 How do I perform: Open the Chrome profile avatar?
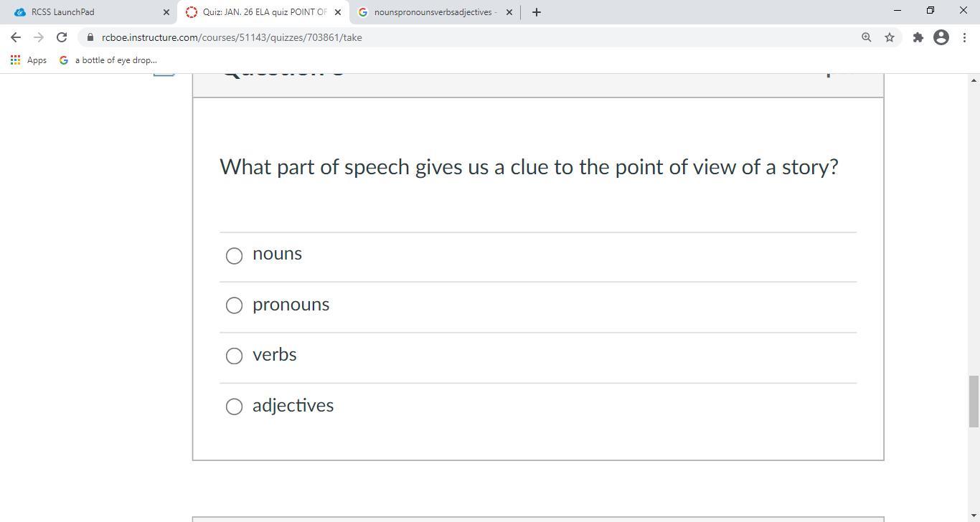coord(941,37)
